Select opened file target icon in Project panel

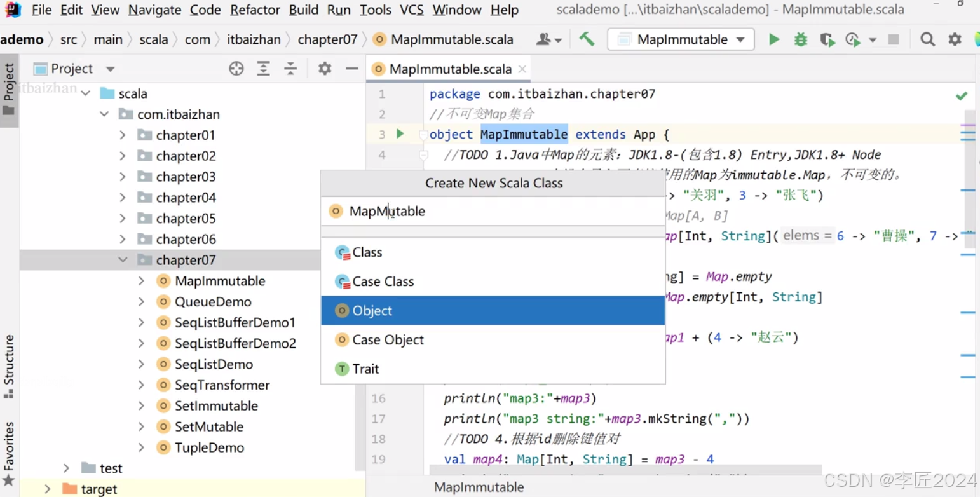pyautogui.click(x=236, y=69)
